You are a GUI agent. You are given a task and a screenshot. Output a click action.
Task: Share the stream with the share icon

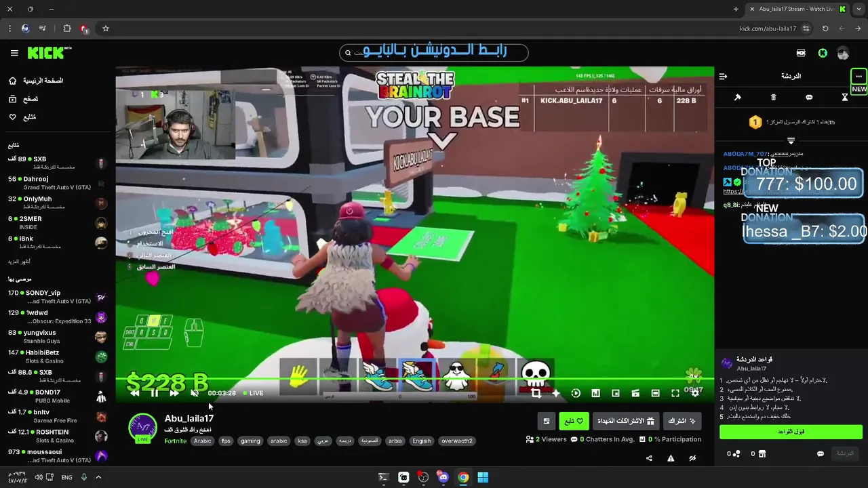[x=649, y=458]
